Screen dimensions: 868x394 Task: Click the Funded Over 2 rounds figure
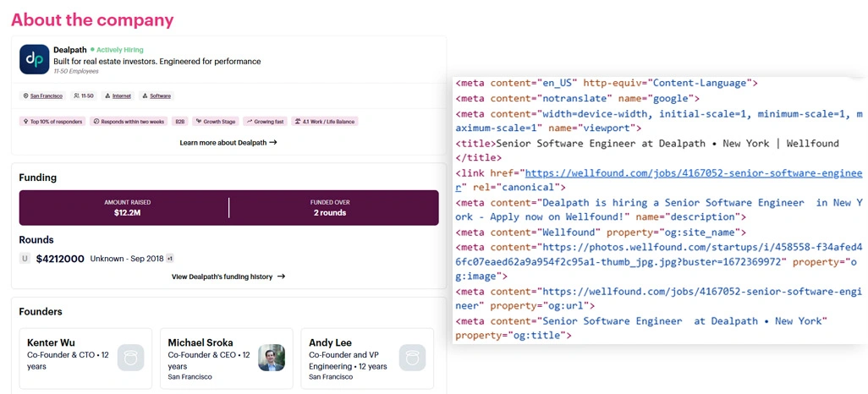(x=330, y=207)
